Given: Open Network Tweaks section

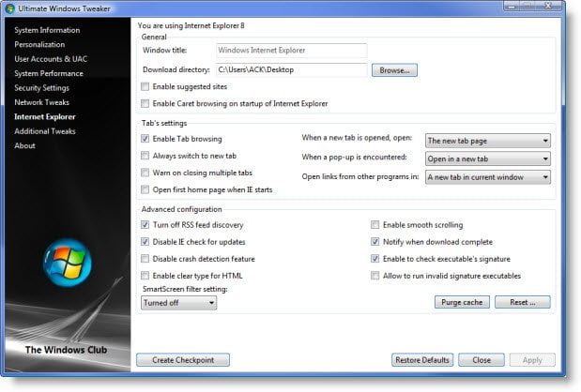Looking at the screenshot, I should coord(42,102).
